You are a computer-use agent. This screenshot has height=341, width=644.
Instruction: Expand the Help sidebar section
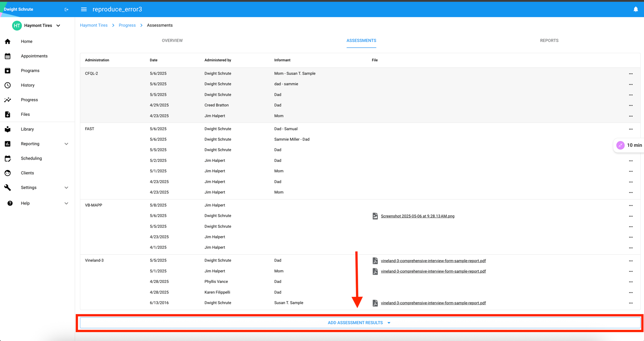[66, 203]
